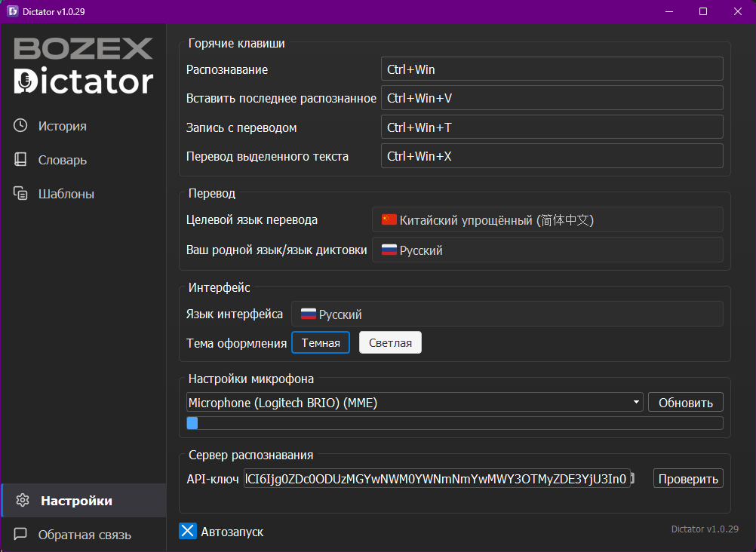Click the Templates copy icon
This screenshot has width=756, height=552.
(x=20, y=193)
